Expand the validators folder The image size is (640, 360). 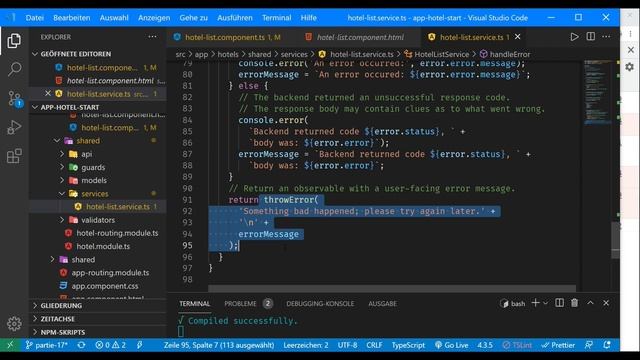[98, 220]
